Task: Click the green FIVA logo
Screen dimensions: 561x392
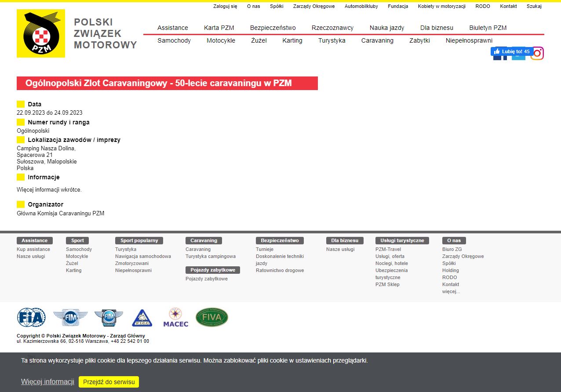Action: [212, 317]
